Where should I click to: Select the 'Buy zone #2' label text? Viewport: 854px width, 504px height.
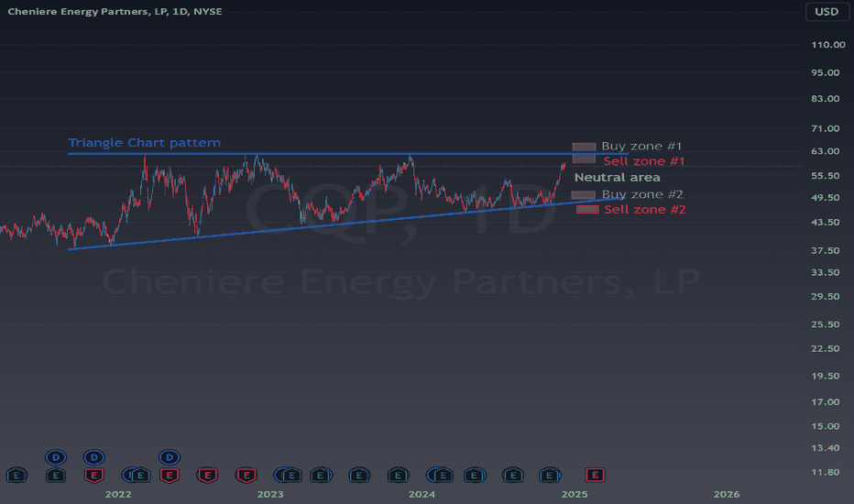tap(642, 194)
